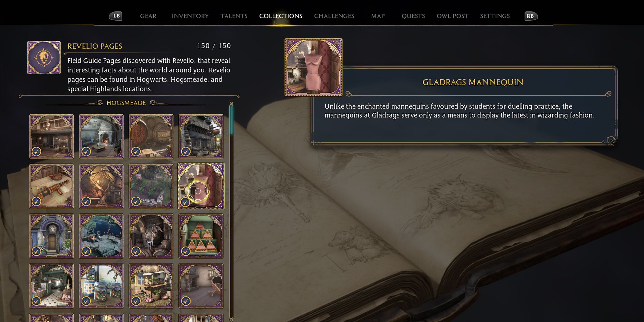Click checkmark on Gladrags mannequin tile
Screen dimensions: 644x322
tap(185, 202)
